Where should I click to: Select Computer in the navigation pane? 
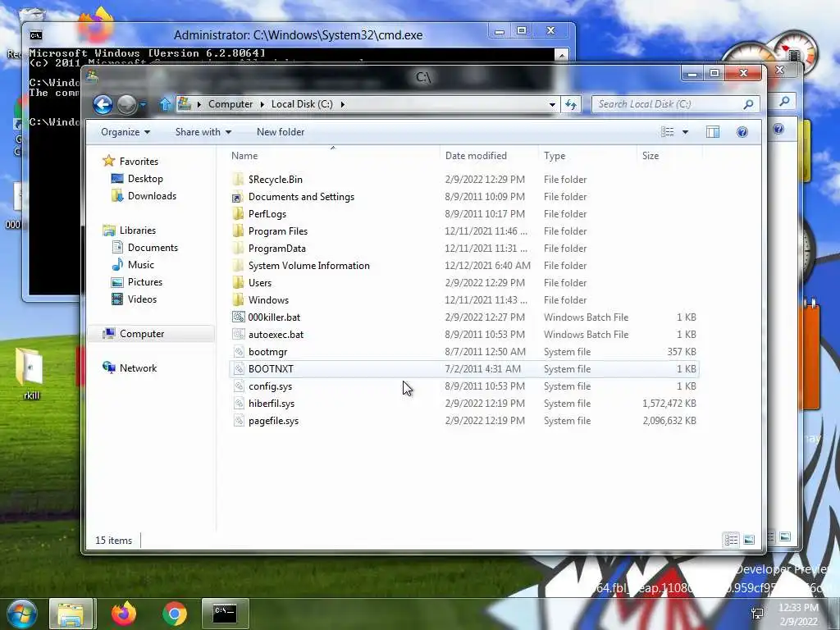point(141,334)
